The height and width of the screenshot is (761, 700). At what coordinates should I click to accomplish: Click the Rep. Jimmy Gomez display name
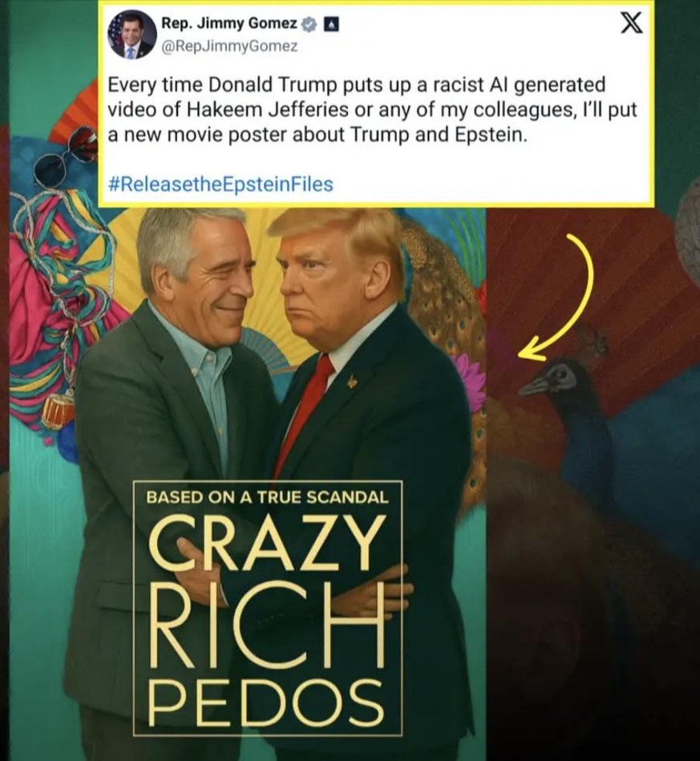tap(229, 22)
